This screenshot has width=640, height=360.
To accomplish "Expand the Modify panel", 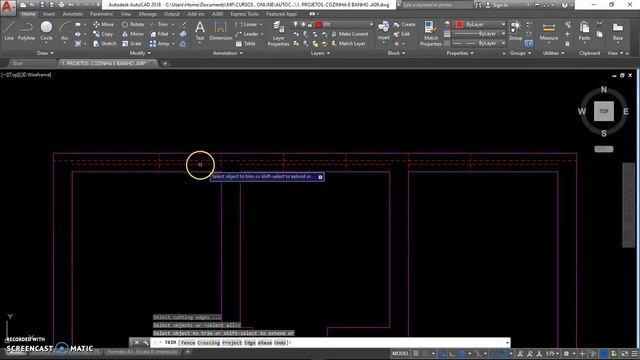I will (140, 53).
